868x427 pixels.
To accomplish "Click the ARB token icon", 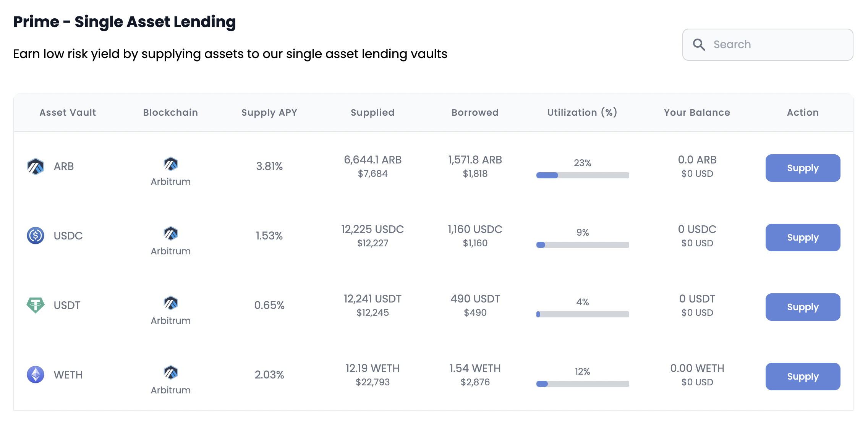I will [x=36, y=167].
